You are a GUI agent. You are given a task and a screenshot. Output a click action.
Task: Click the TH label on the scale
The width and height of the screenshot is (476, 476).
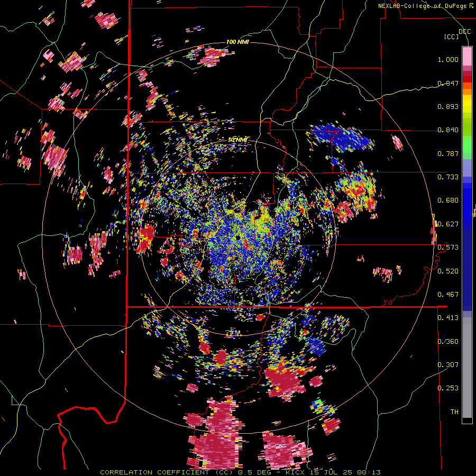pos(454,412)
